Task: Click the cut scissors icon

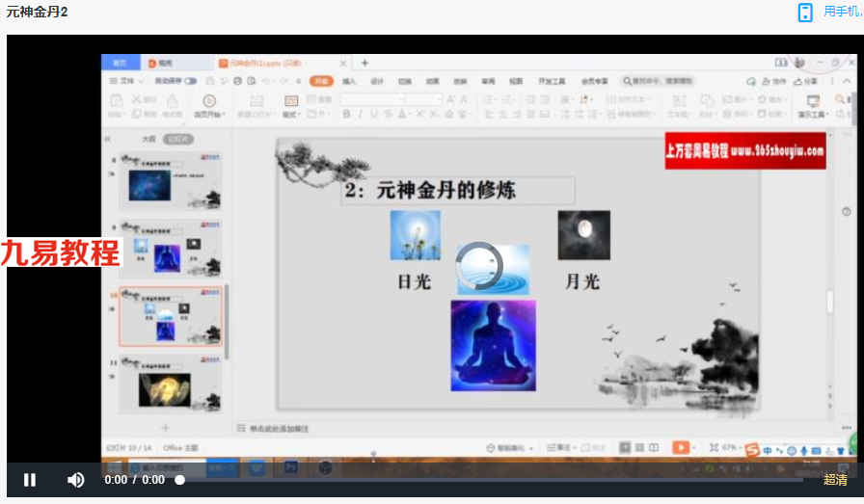Action: click(x=137, y=99)
